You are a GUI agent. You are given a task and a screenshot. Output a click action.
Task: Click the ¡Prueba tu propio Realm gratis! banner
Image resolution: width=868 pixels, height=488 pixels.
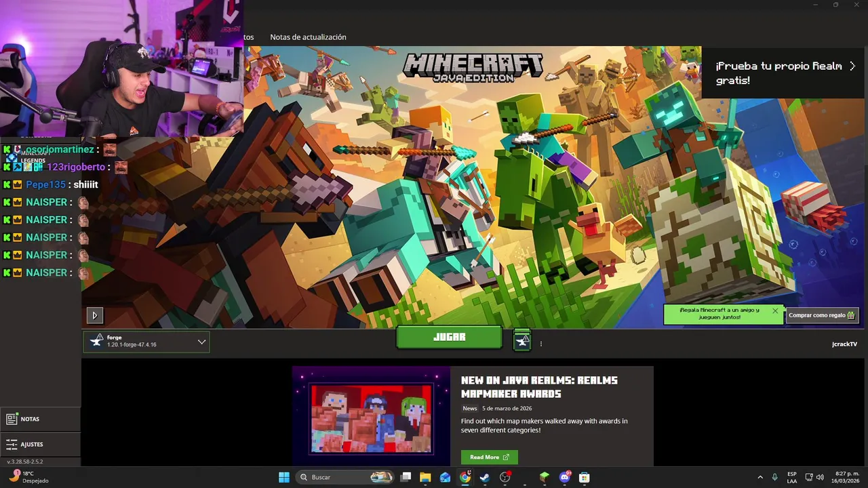point(785,73)
